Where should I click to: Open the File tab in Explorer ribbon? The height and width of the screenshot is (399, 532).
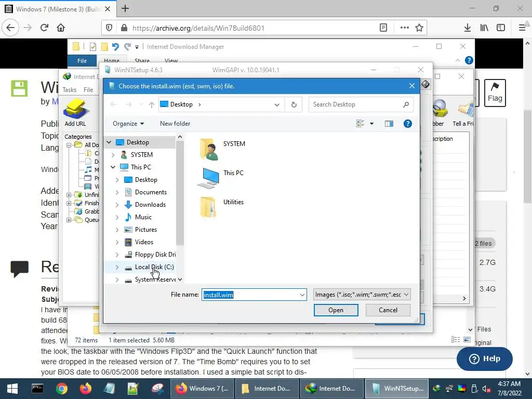[82, 61]
